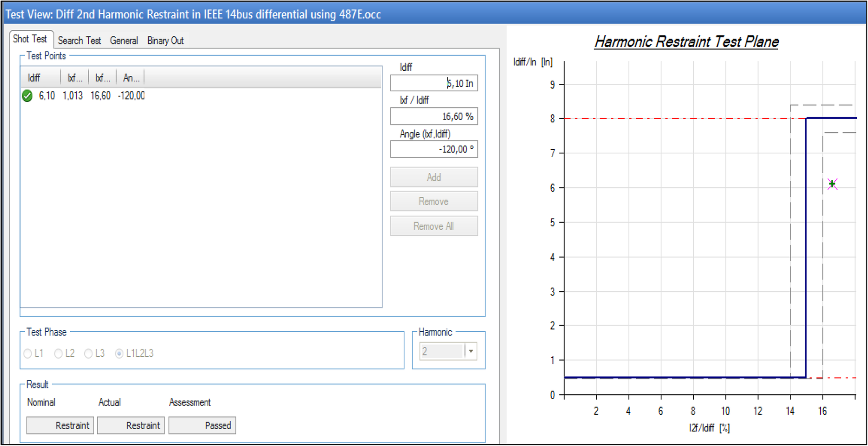Click the Idiff input field
Screen dimensions: 868x446
click(434, 83)
